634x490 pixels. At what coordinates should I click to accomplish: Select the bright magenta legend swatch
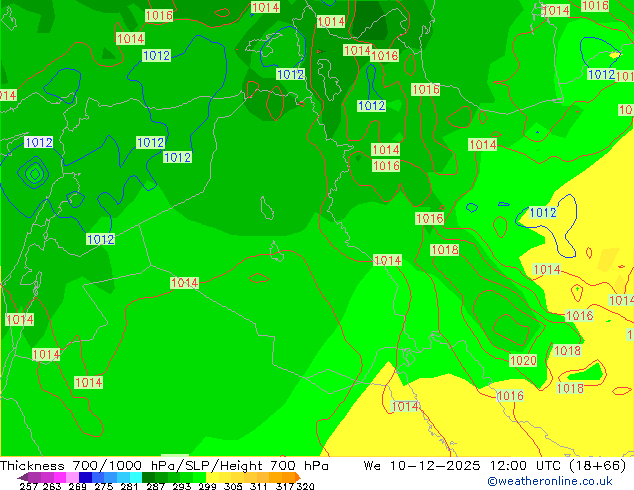tap(60, 477)
